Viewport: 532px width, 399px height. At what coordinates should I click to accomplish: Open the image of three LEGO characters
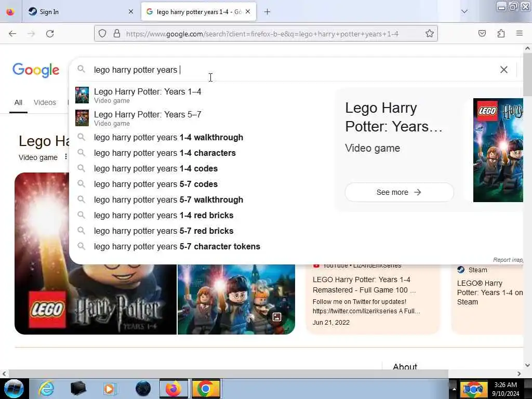[236, 300]
